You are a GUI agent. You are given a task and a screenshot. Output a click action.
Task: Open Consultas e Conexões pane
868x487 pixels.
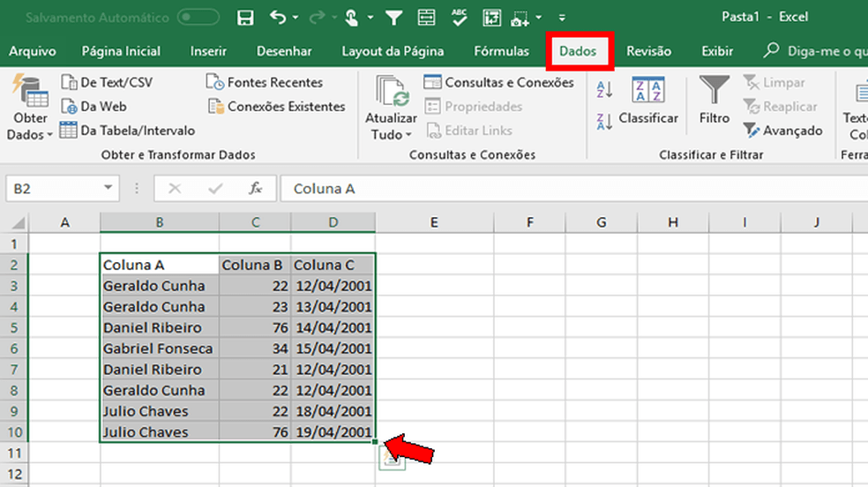pos(499,83)
